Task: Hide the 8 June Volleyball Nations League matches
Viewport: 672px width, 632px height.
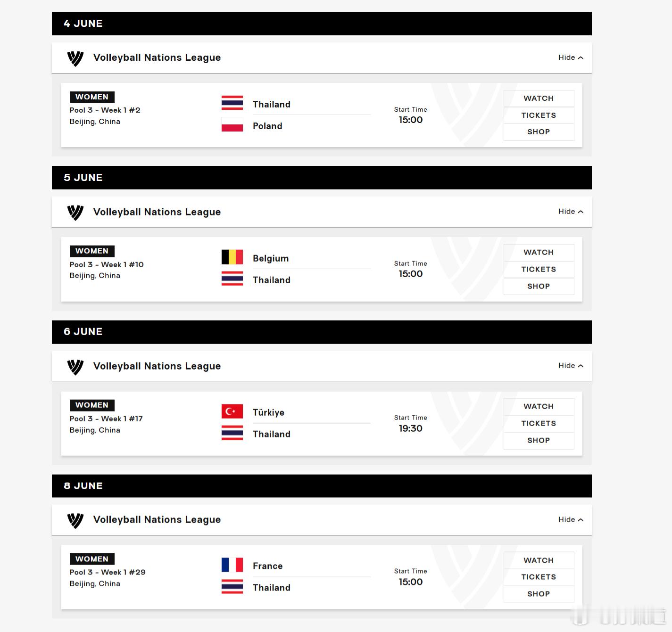Action: click(x=571, y=519)
